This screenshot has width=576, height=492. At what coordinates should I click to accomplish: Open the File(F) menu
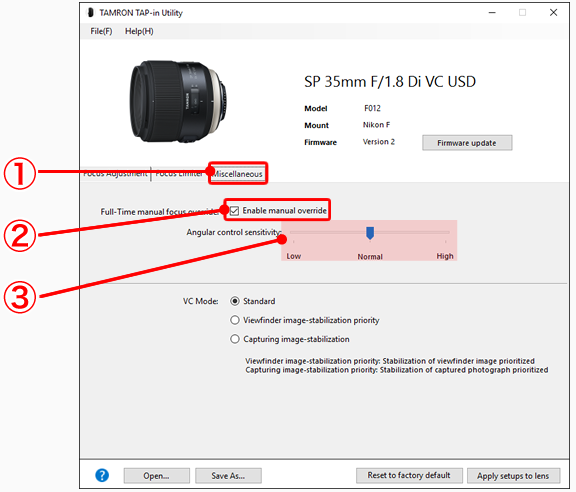point(101,31)
